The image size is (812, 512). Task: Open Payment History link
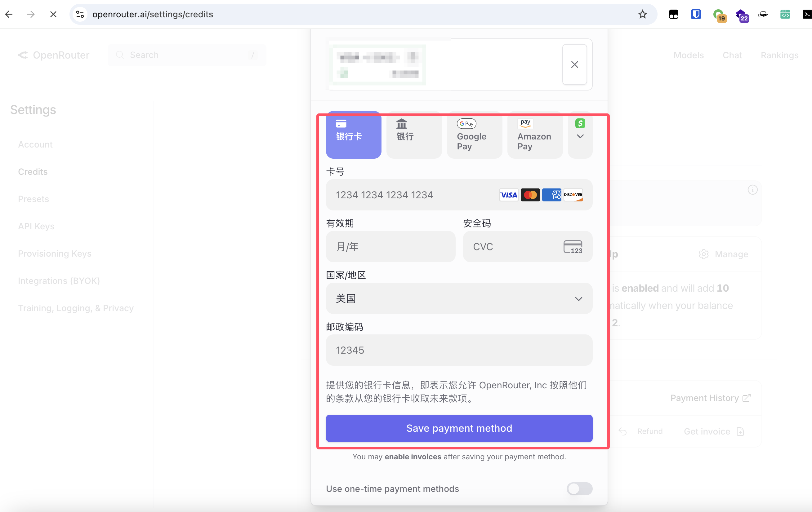click(710, 398)
